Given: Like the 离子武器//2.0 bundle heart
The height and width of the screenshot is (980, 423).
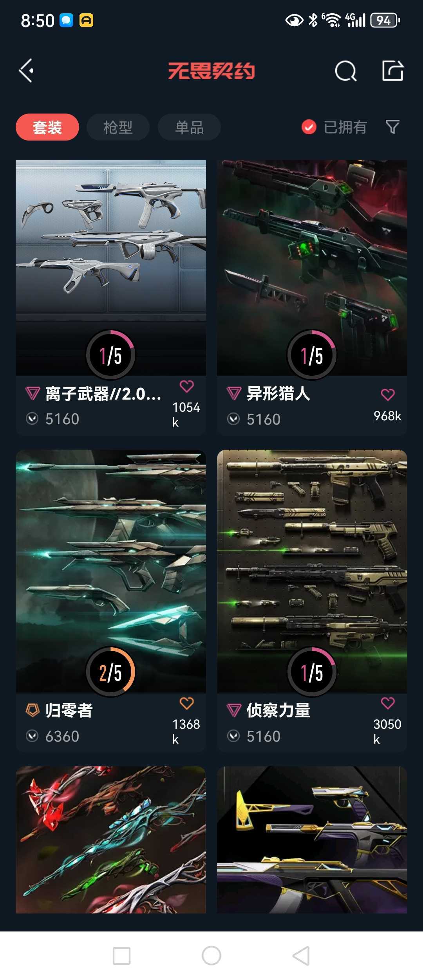Looking at the screenshot, I should [187, 386].
